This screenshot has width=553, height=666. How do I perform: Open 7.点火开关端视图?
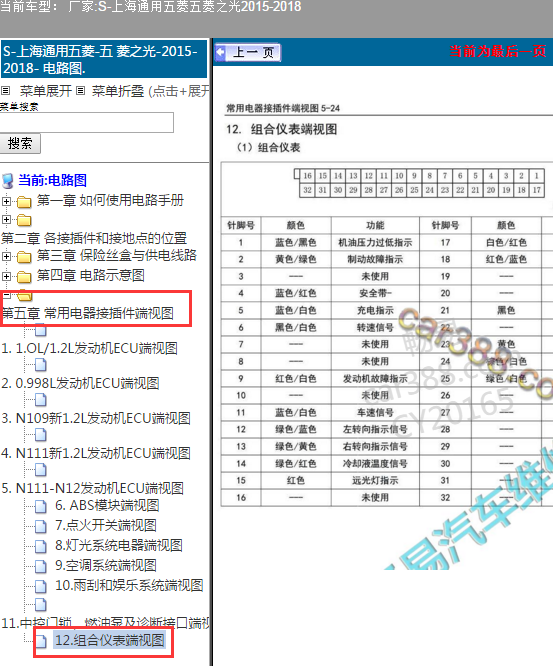pos(106,525)
